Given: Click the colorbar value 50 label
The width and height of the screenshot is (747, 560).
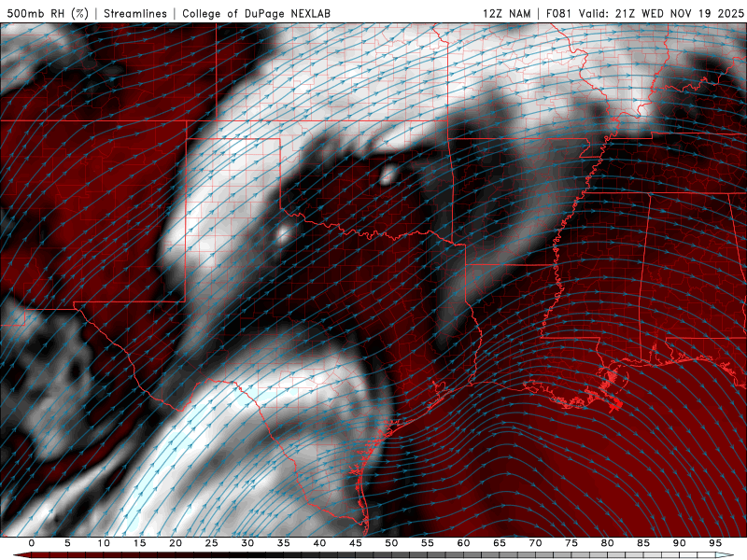Looking at the screenshot, I should tap(391, 543).
